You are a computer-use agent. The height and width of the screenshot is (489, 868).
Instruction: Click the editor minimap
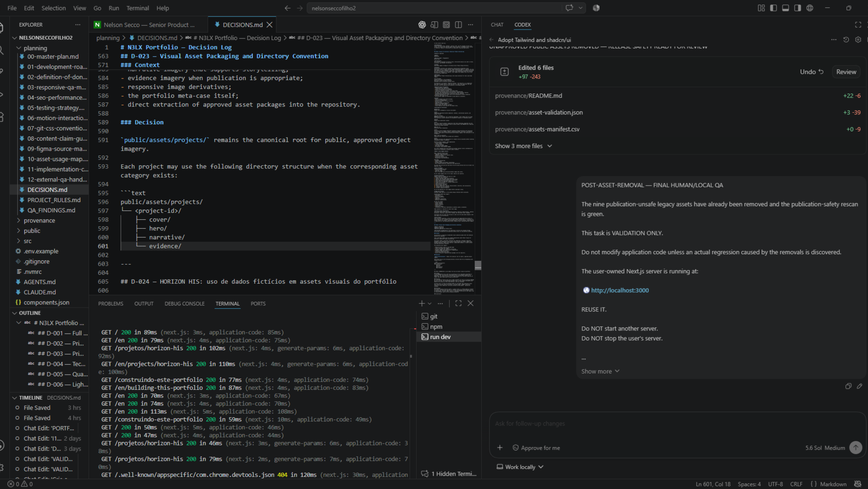[454, 168]
